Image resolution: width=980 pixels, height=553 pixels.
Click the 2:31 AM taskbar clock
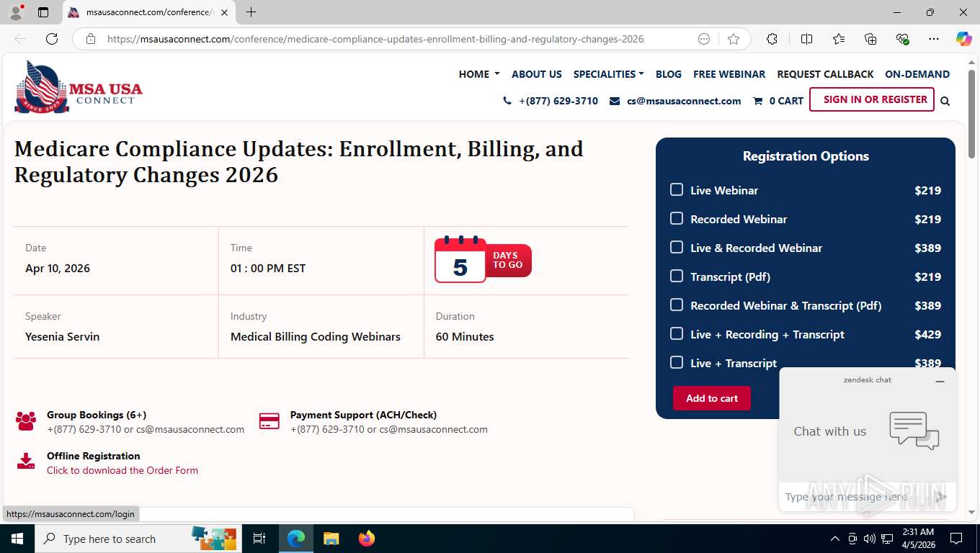[918, 532]
